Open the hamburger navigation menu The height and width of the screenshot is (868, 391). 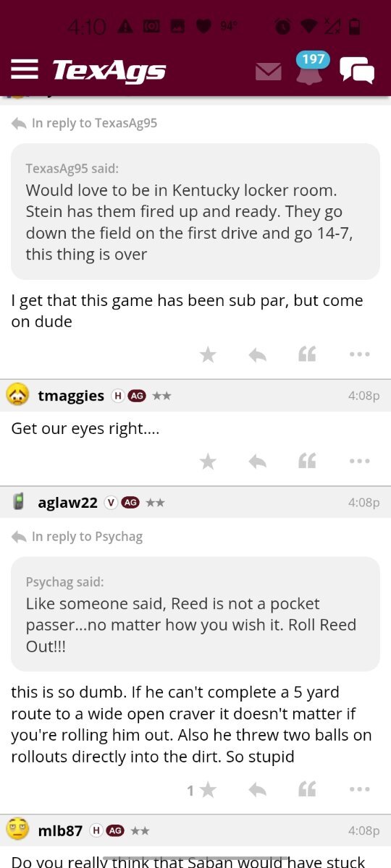click(x=25, y=69)
